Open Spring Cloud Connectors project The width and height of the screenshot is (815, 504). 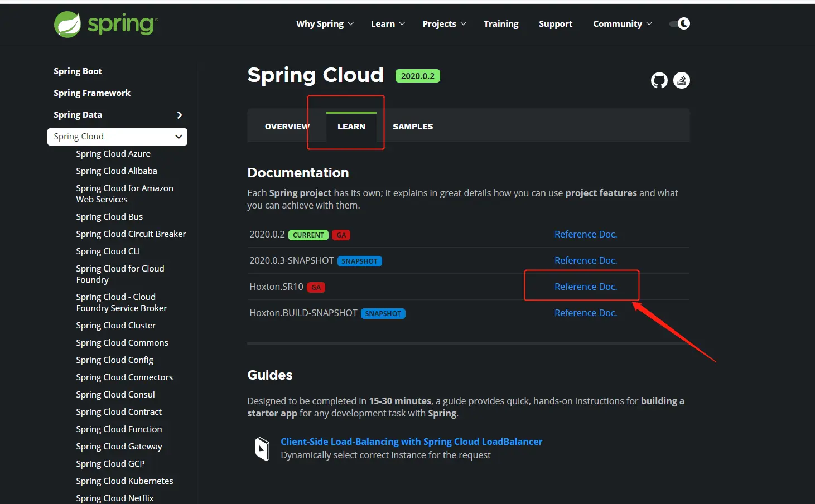(x=124, y=377)
